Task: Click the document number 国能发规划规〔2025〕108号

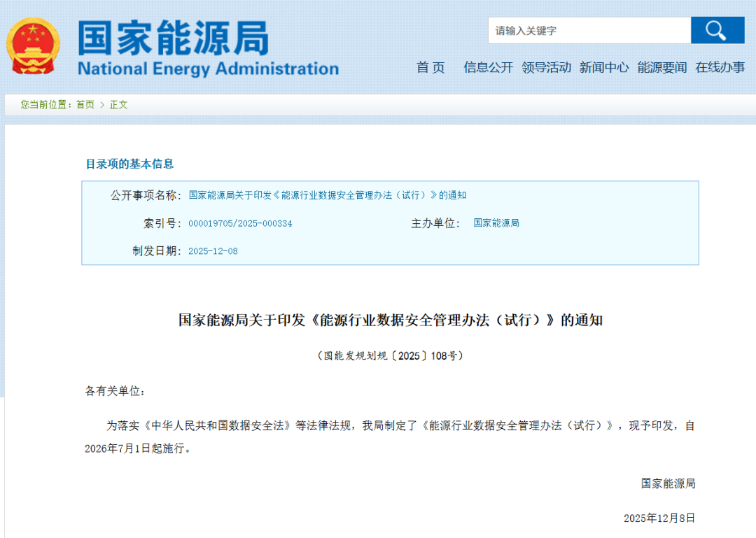Action: (x=390, y=355)
